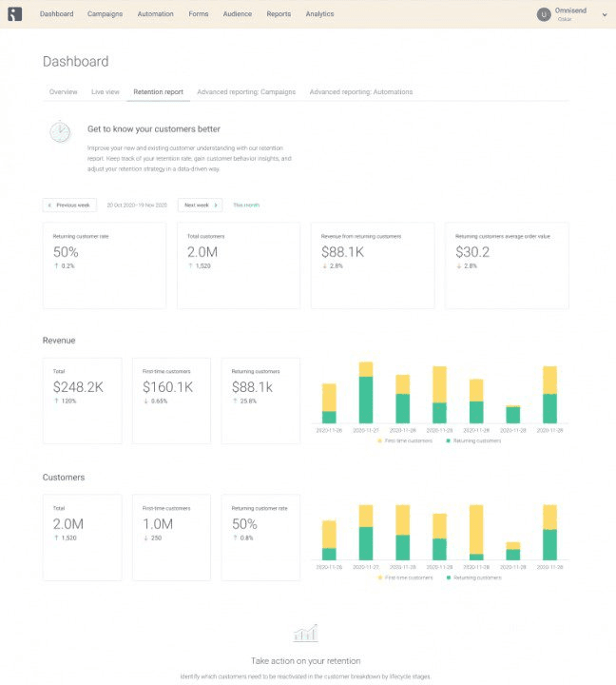Click the clock illustration icon
Viewport: 616px width, 685px height.
pos(60,132)
